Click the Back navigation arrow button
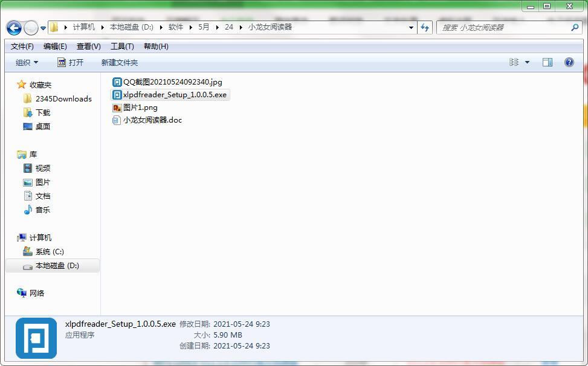Viewport: 588px width, 366px height. click(14, 27)
